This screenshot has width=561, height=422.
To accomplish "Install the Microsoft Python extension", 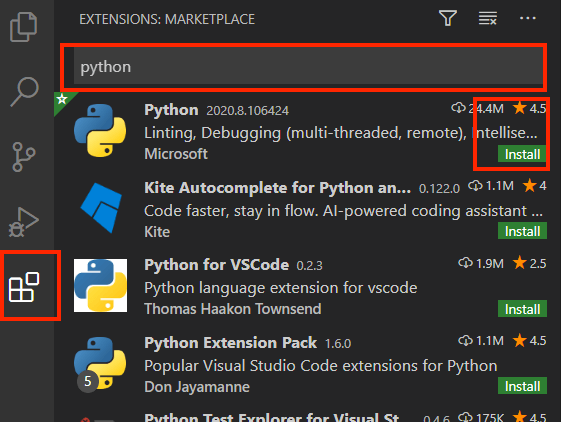I will point(522,154).
